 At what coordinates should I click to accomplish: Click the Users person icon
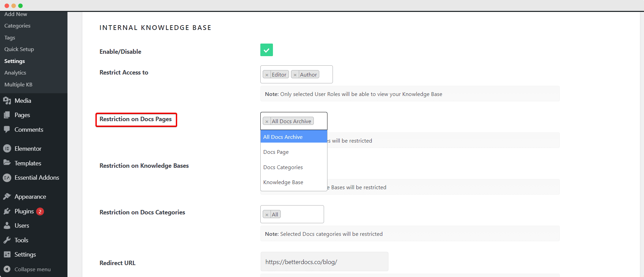[x=7, y=226]
